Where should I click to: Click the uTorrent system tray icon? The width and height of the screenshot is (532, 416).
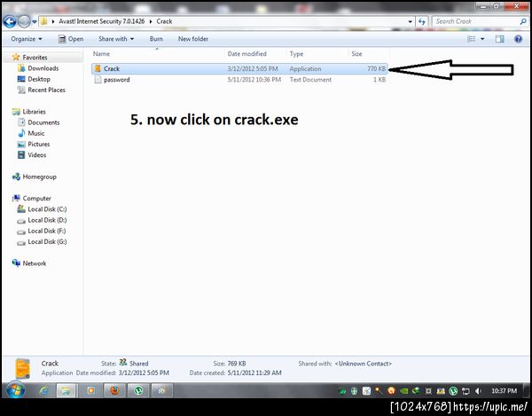click(x=453, y=391)
